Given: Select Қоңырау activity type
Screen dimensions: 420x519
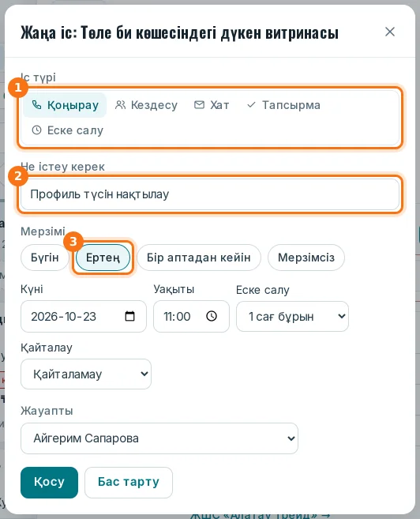Looking at the screenshot, I should point(65,105).
